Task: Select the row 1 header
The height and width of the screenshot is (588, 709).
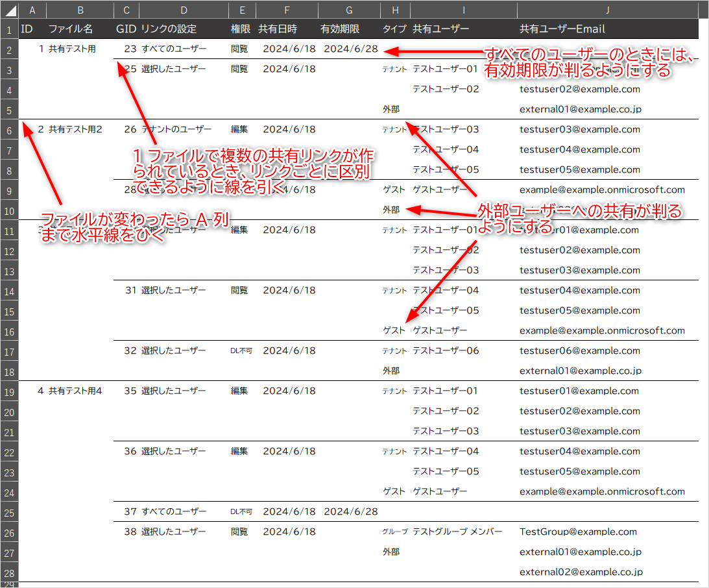Action: (x=9, y=29)
